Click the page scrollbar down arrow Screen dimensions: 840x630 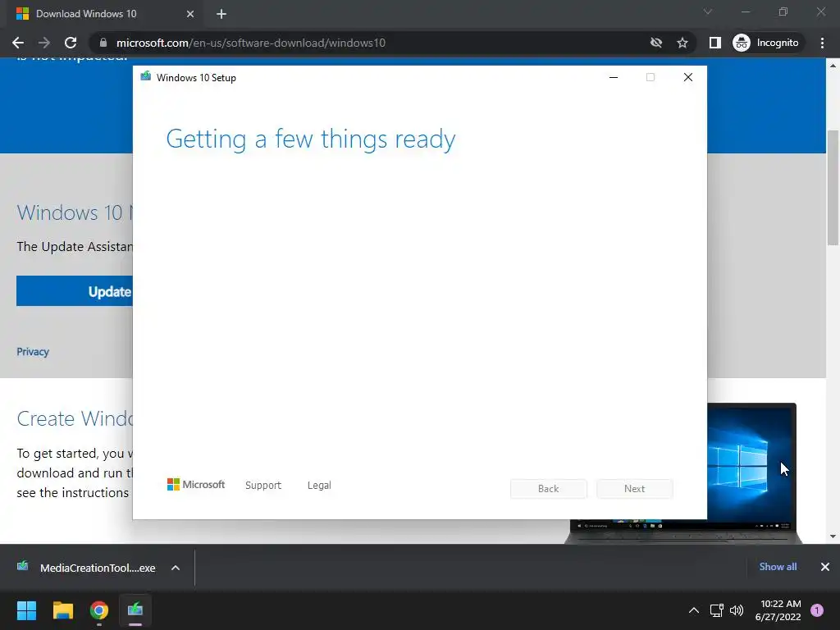tap(833, 536)
